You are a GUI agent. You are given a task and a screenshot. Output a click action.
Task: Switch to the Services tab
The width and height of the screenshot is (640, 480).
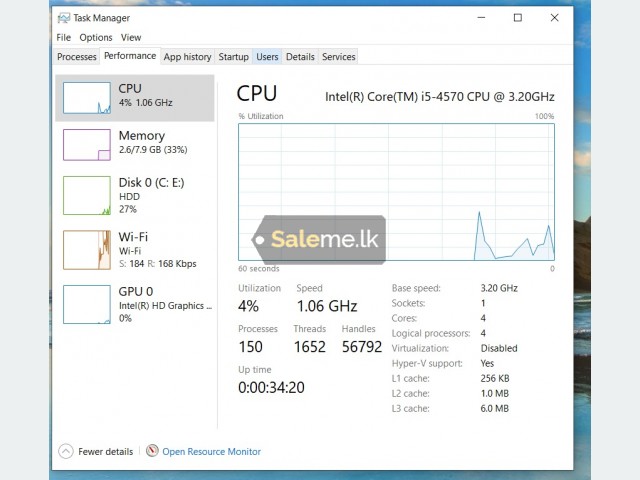pyautogui.click(x=338, y=57)
